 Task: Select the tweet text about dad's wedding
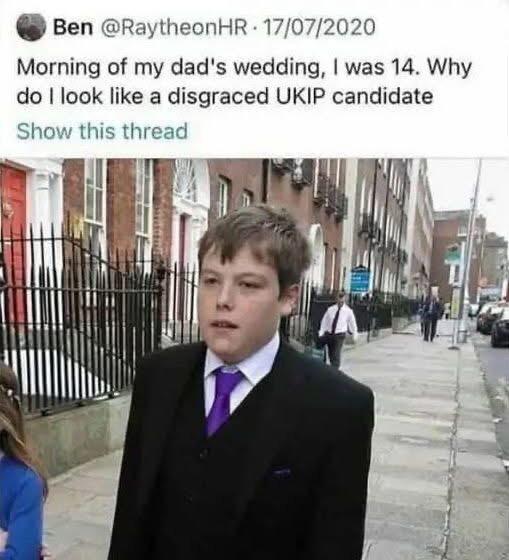coord(244,81)
